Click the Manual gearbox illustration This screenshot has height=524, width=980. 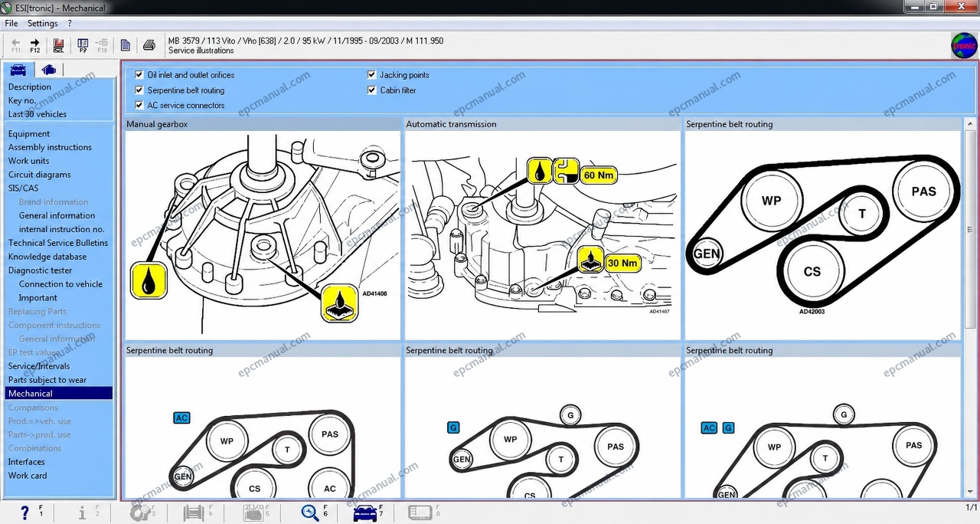[x=263, y=234]
